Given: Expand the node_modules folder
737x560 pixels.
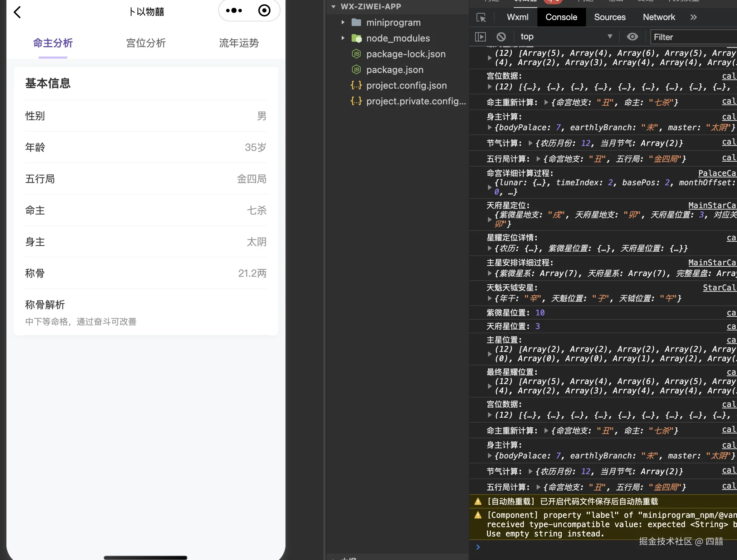Looking at the screenshot, I should 343,38.
